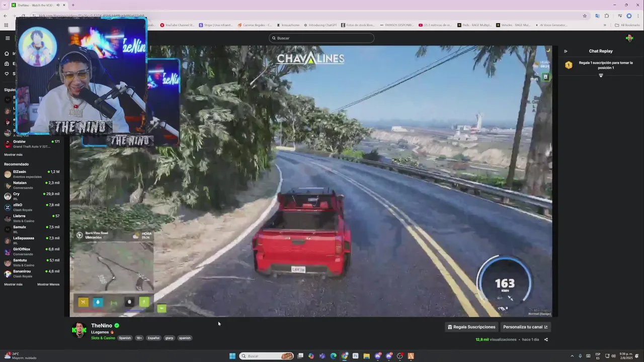
Task: Open Introducing ChatGPT bookmark
Action: 319,25
